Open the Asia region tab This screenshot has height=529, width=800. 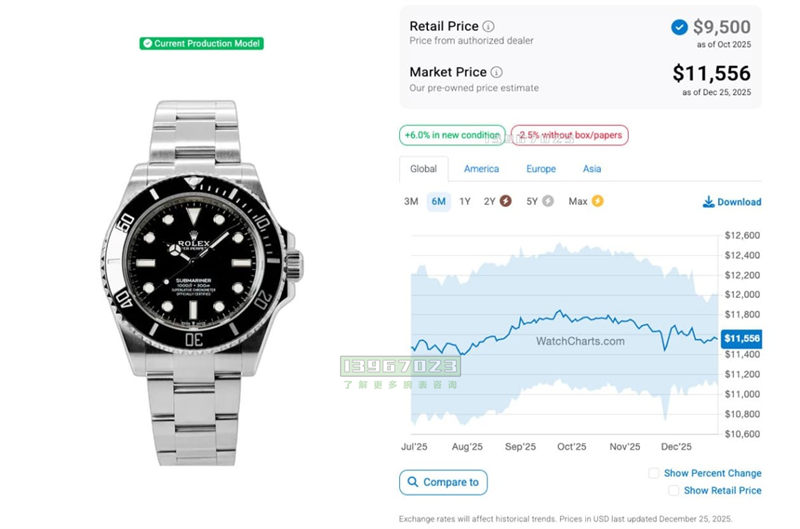coord(592,169)
